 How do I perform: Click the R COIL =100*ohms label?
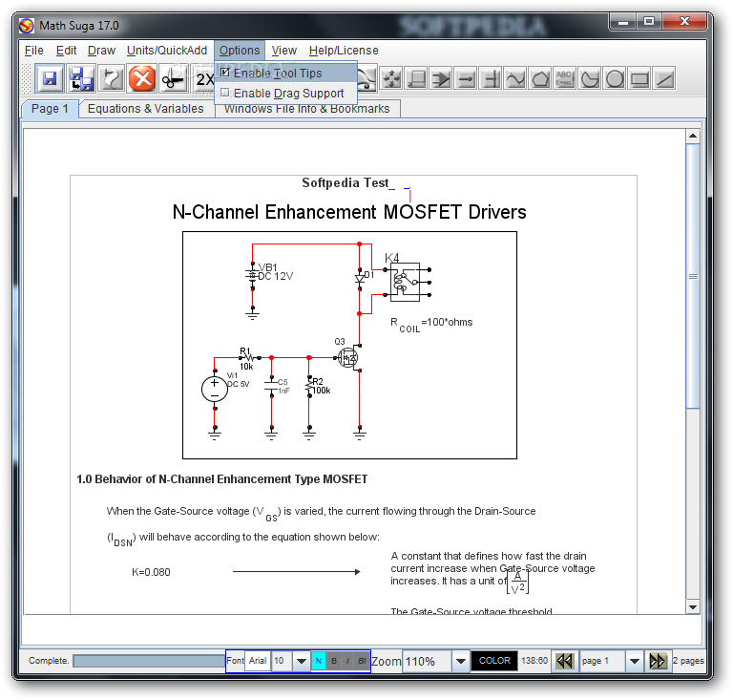click(431, 324)
